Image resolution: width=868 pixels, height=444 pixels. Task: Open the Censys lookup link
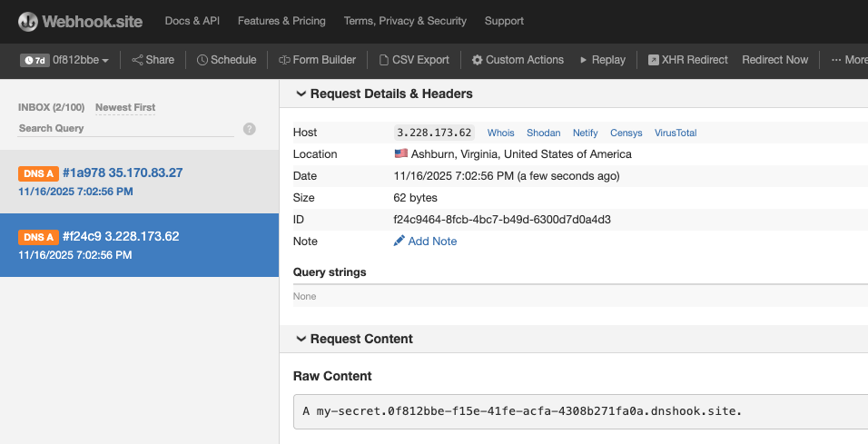coord(626,133)
